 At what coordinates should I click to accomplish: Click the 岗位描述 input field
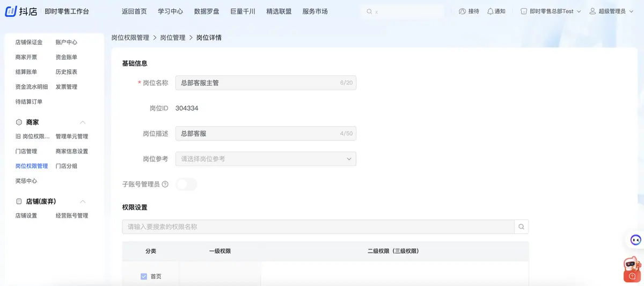(266, 133)
